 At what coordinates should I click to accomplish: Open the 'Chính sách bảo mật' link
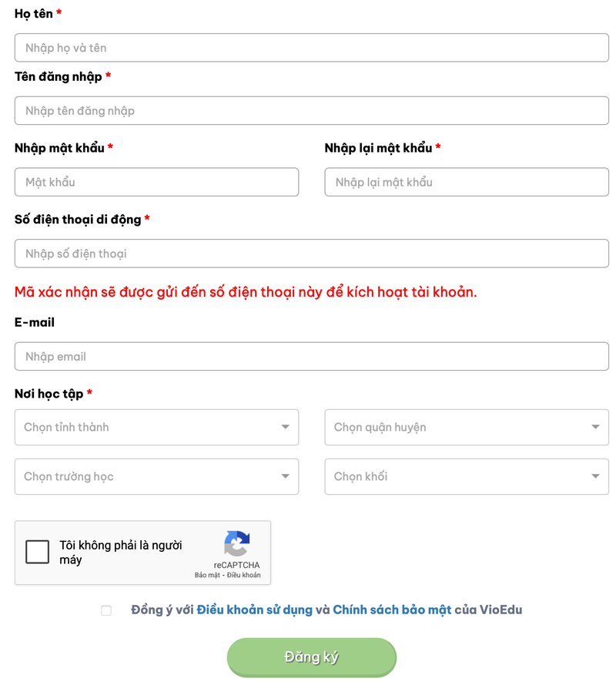[392, 610]
